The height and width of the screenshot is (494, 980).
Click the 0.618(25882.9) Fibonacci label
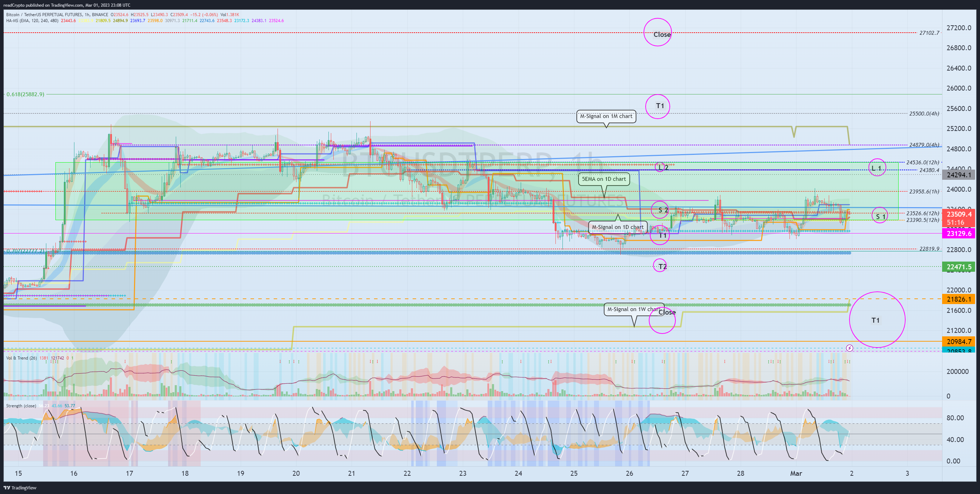click(26, 94)
